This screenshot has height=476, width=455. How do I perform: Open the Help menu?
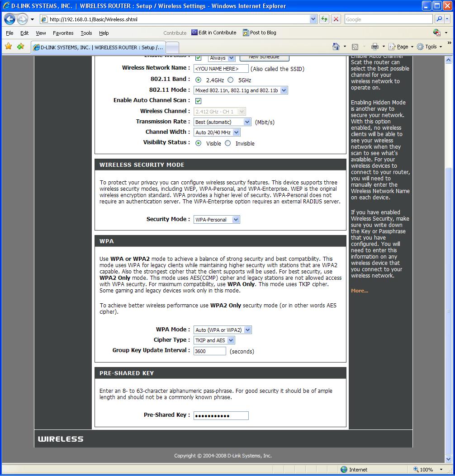pos(104,33)
